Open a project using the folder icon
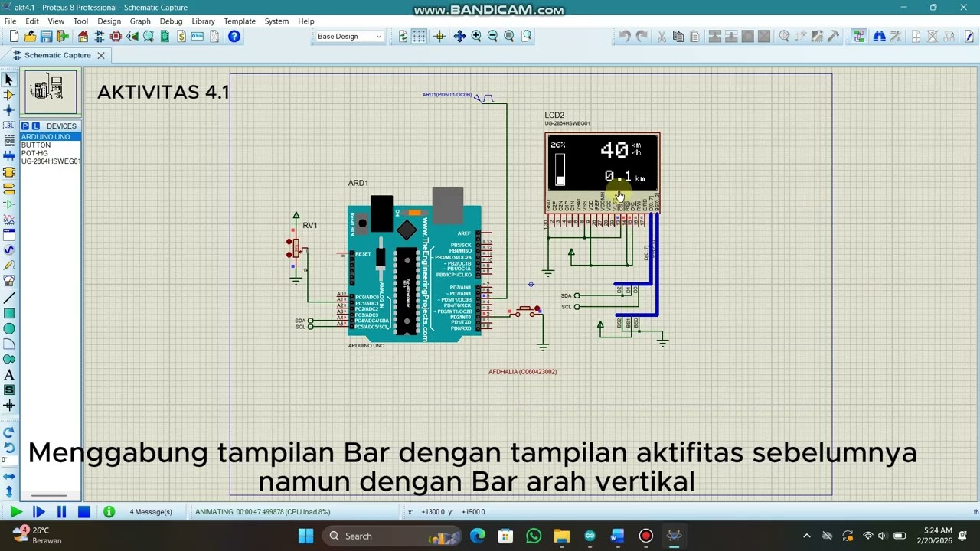 pyautogui.click(x=30, y=36)
